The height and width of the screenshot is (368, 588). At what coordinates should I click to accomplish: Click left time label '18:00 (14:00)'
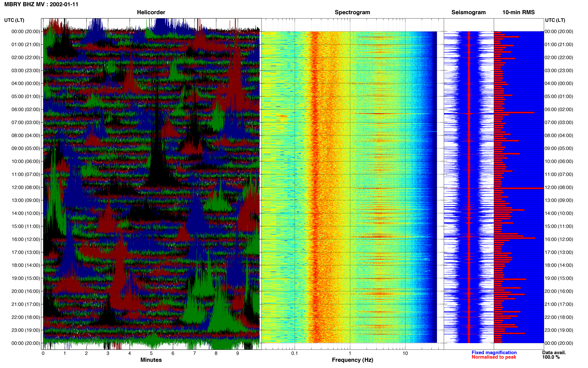[x=26, y=265]
